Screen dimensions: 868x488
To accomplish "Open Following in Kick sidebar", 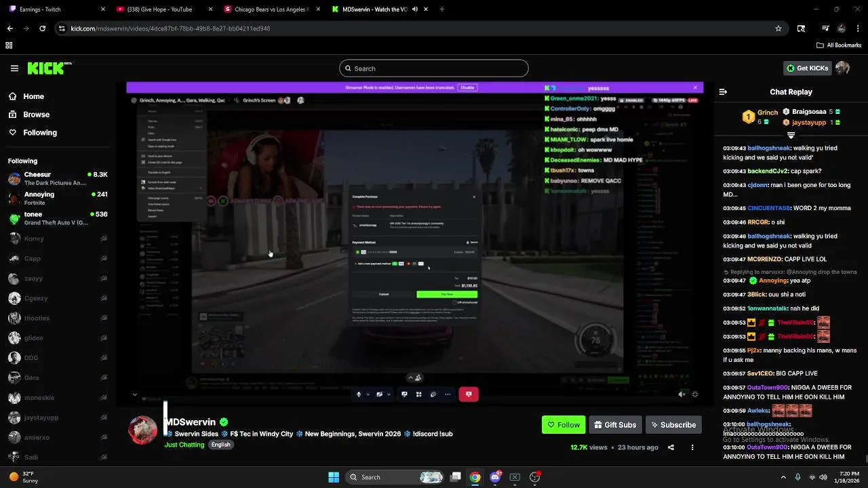I will coord(40,133).
